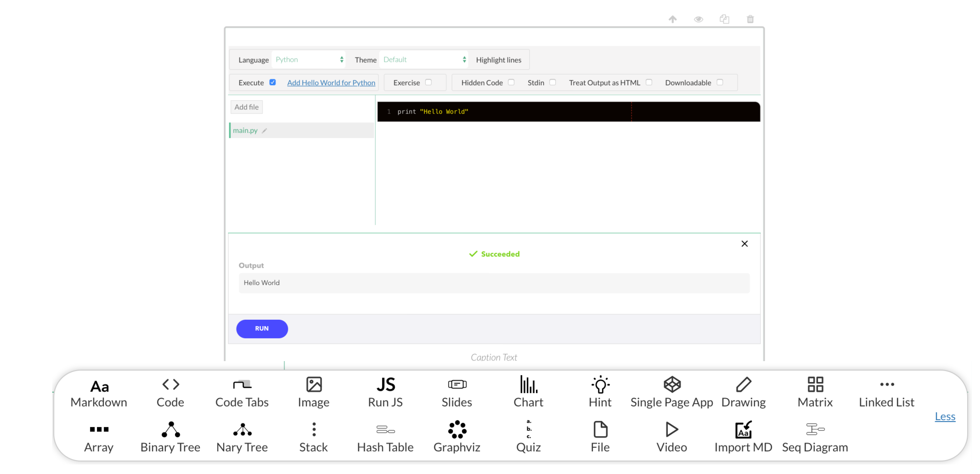Screen dimensions: 980x474
Task: Click the eye icon above the code widget
Action: pyautogui.click(x=698, y=19)
